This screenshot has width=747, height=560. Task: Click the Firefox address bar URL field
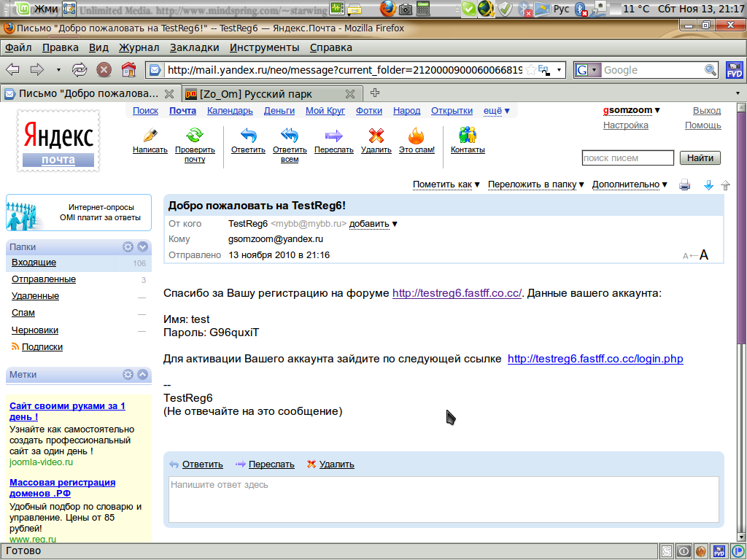tap(344, 70)
